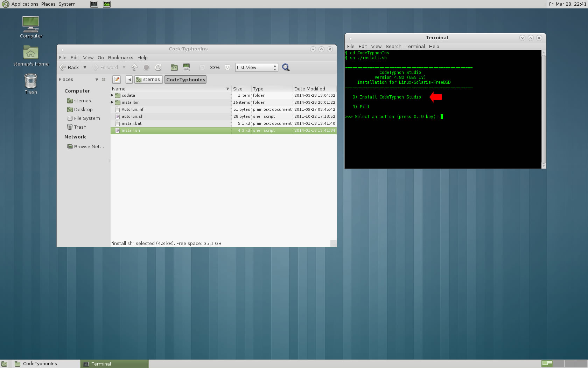Click the path bar left scroll arrow
Image resolution: width=588 pixels, height=368 pixels.
(x=129, y=80)
